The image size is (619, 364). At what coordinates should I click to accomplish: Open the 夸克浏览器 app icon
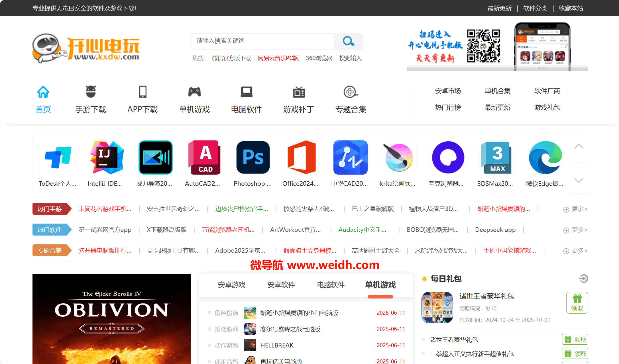tap(448, 158)
